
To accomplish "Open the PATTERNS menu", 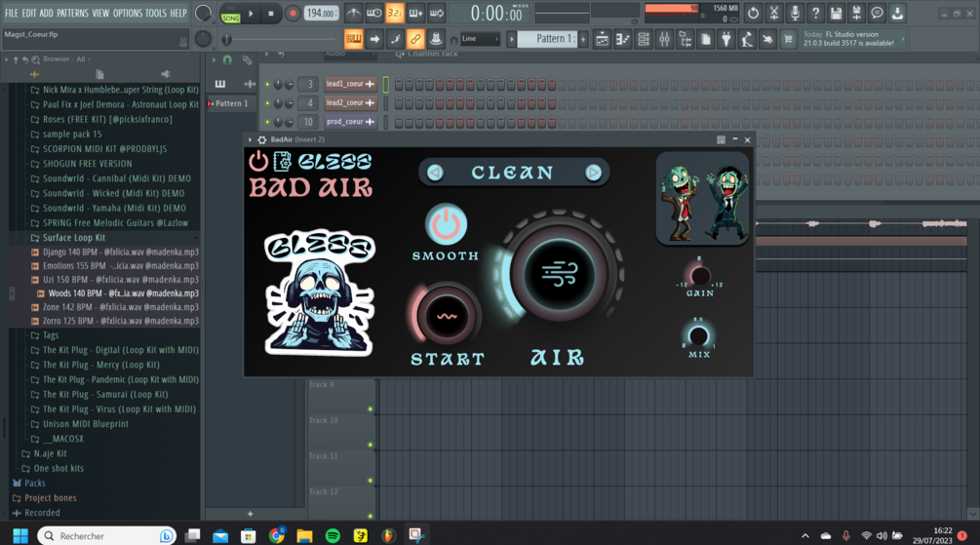I will tap(72, 13).
